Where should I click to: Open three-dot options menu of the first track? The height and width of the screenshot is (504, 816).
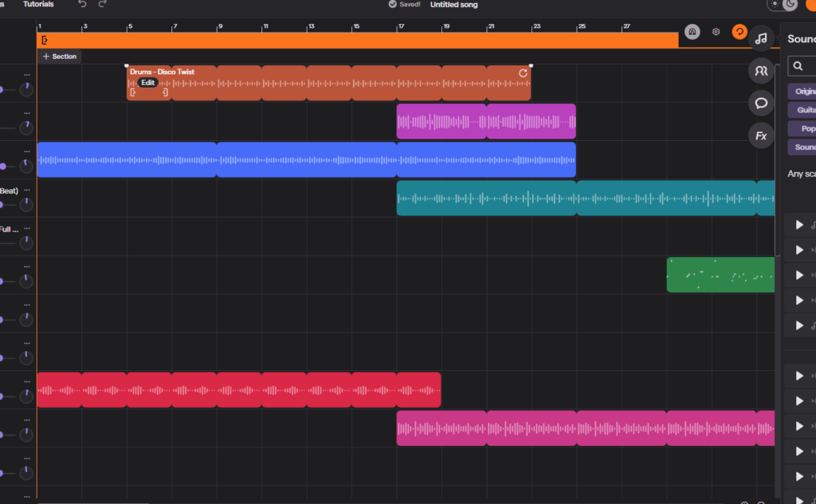tap(26, 75)
